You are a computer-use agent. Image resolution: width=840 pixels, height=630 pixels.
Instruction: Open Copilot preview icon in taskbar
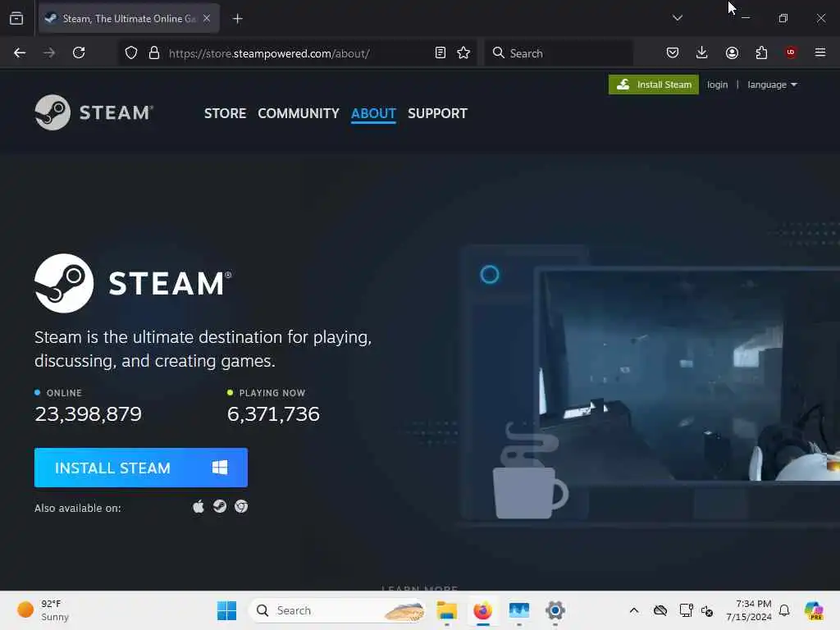coord(814,610)
